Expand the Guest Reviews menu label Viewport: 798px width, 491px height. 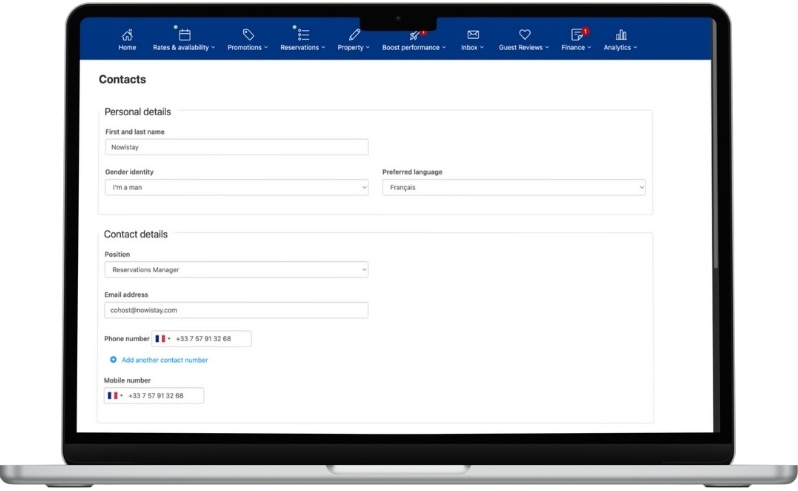coord(524,47)
